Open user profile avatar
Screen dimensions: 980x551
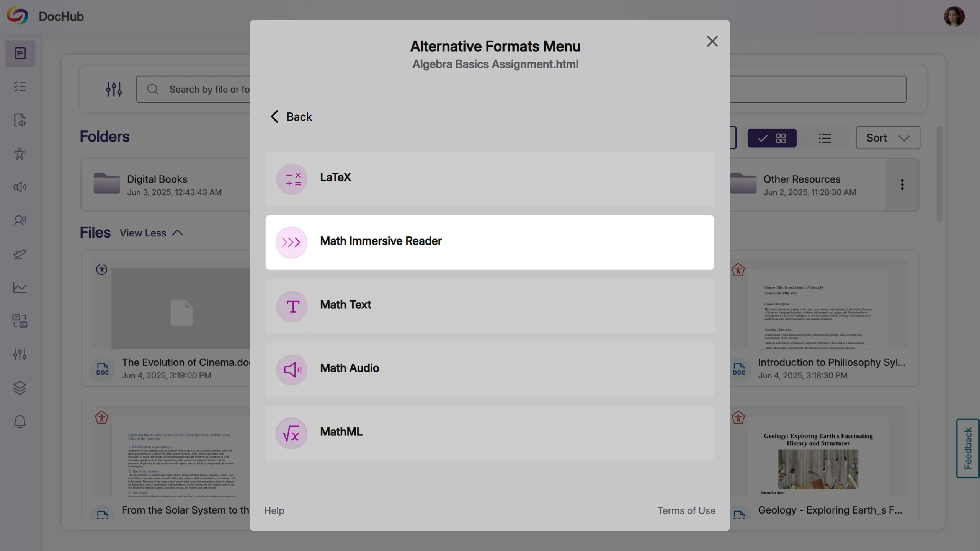pyautogui.click(x=954, y=16)
